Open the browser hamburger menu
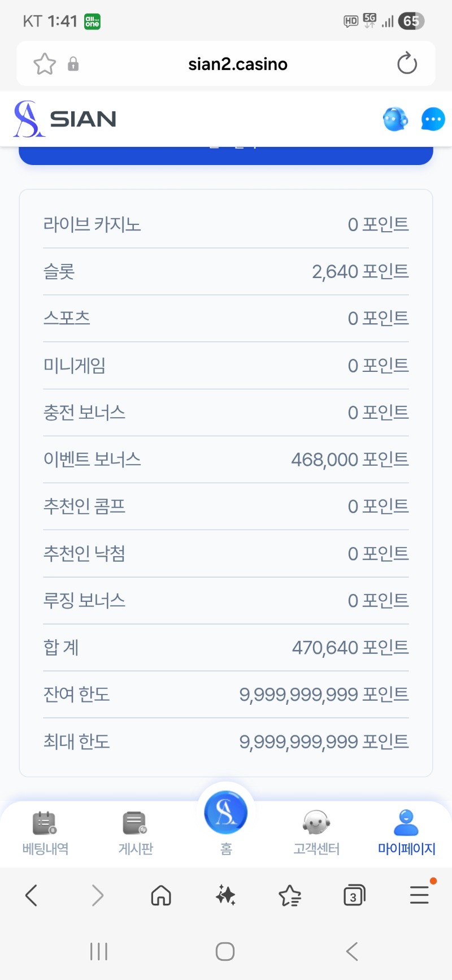This screenshot has height=980, width=452. point(419,895)
